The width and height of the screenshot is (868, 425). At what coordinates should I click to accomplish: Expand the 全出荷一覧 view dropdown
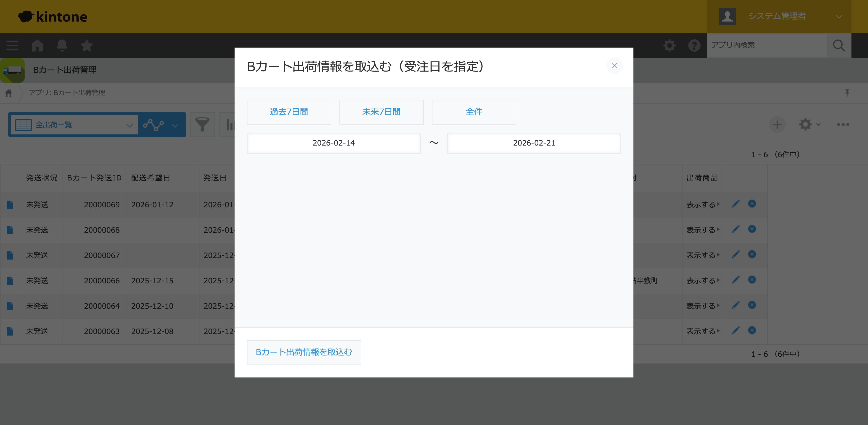click(130, 125)
